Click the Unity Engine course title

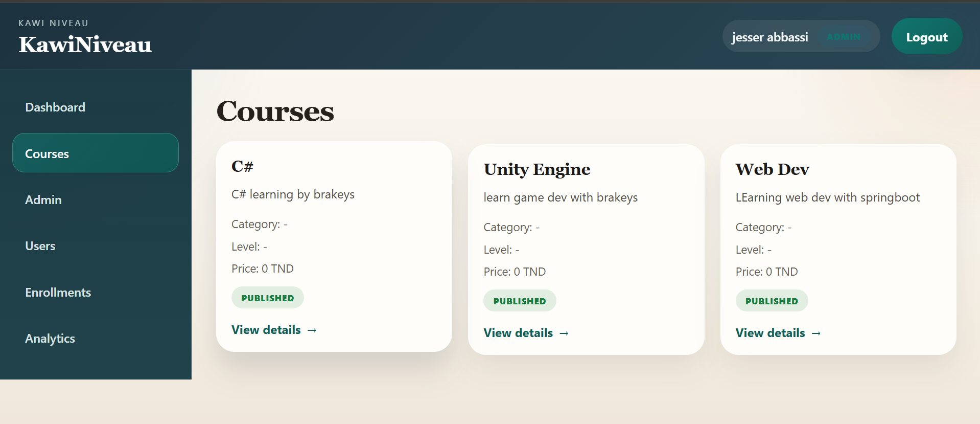coord(537,169)
